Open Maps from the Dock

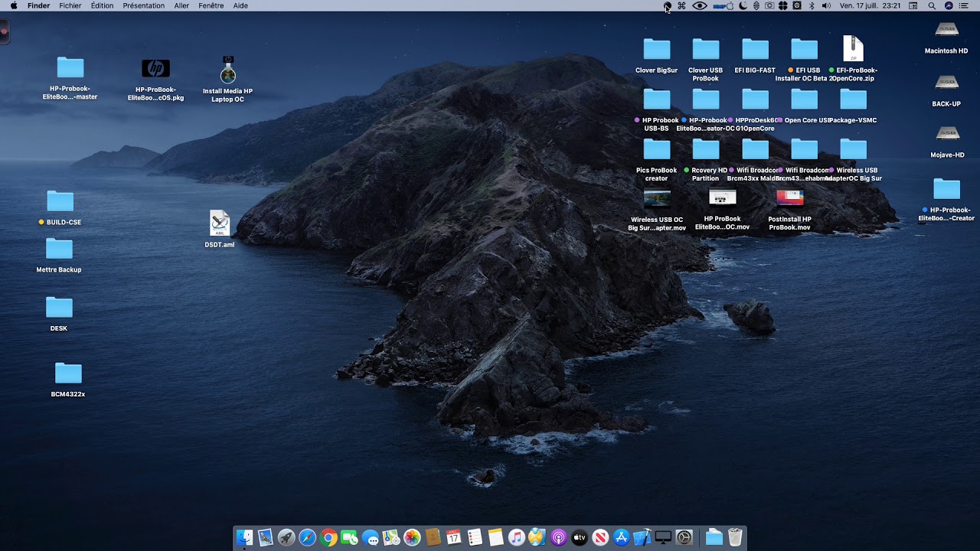coord(391,537)
